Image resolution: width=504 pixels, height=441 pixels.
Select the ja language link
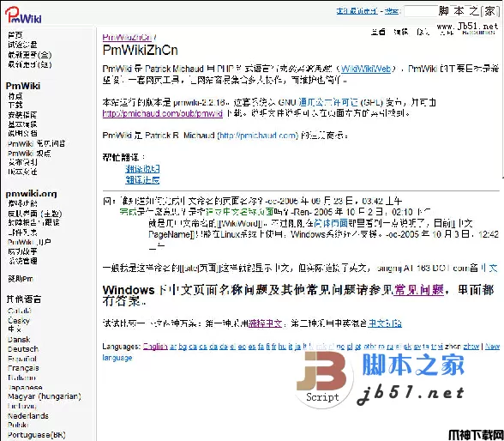pos(297,347)
